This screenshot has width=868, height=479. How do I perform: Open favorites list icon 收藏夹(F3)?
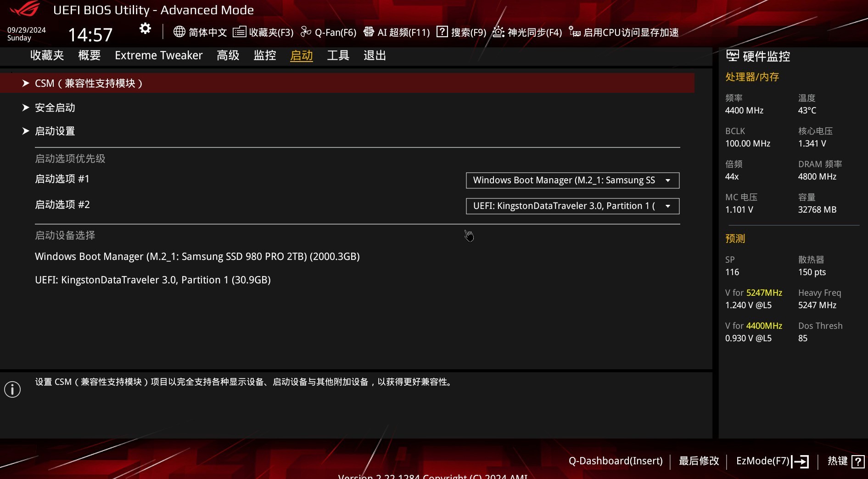coord(239,32)
